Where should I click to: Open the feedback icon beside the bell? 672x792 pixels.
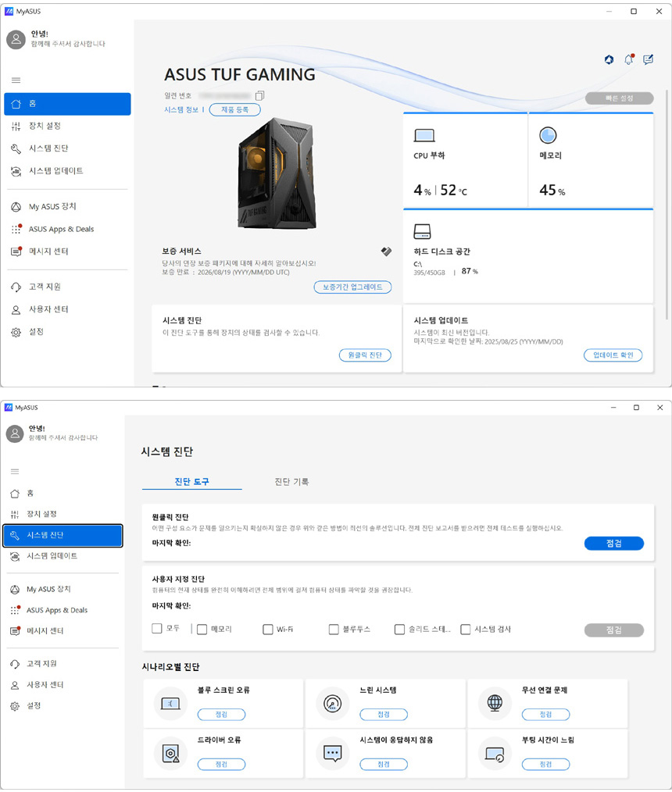(x=648, y=59)
